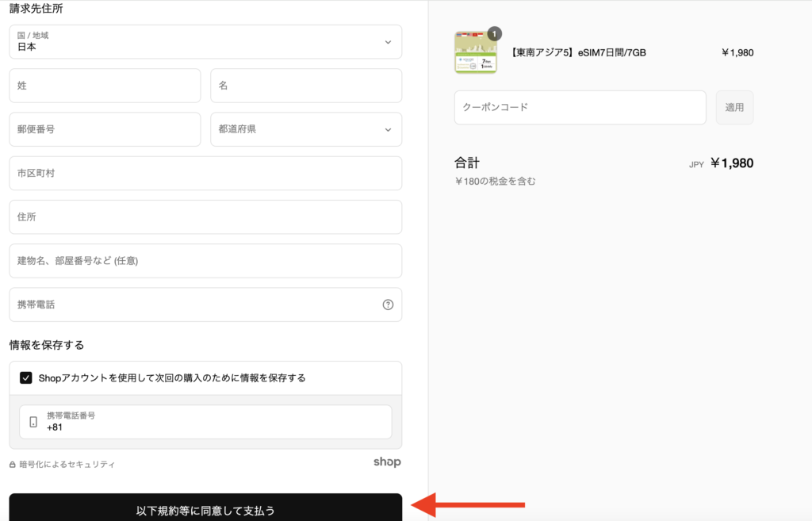This screenshot has height=521, width=812.
Task: Click the help question mark icon in 携帯電話 field
Action: 388,305
